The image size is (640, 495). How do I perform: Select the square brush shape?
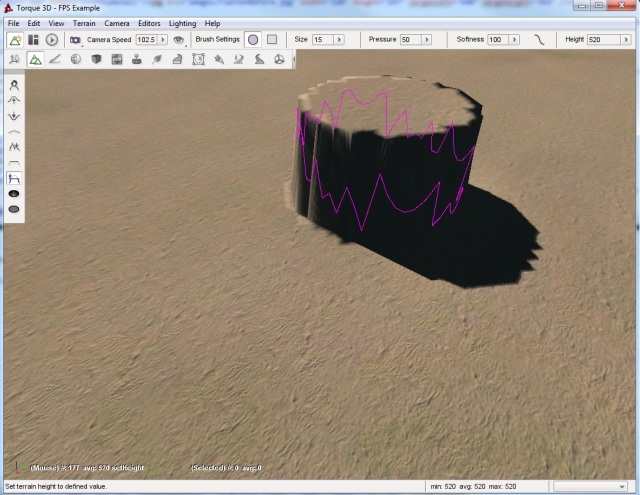pos(271,40)
